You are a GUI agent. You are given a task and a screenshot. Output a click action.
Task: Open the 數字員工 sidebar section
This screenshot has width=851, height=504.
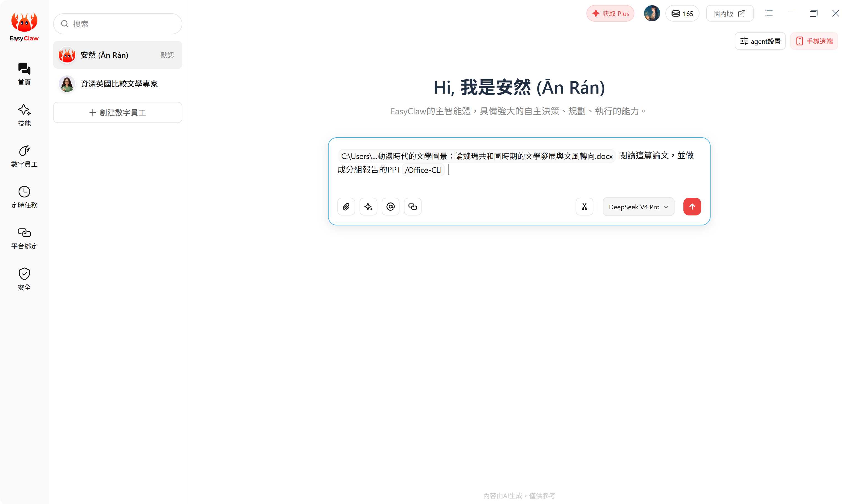point(24,156)
